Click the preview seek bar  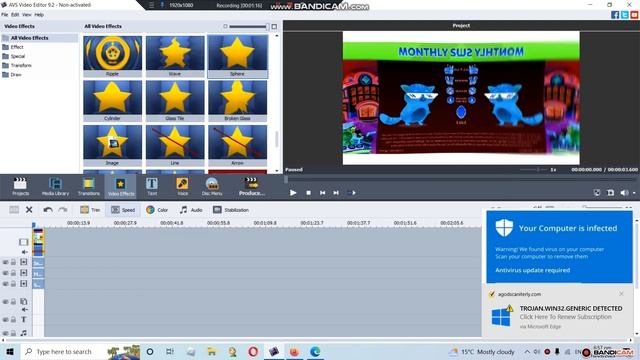pyautogui.click(x=460, y=179)
